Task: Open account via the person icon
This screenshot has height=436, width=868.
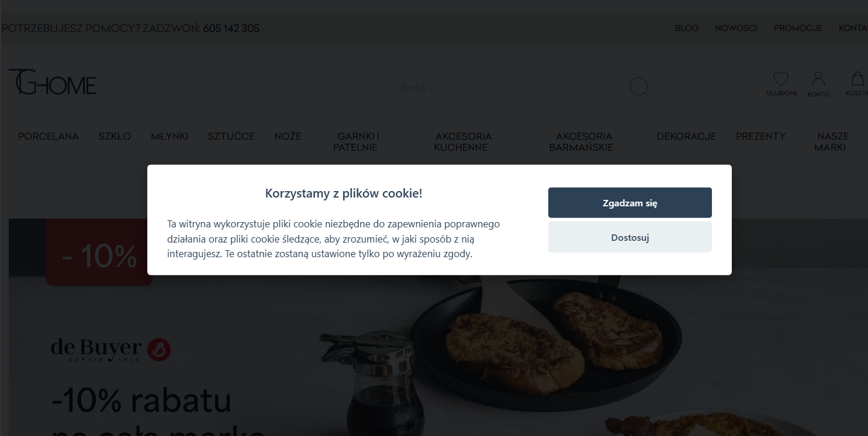Action: 818,79
